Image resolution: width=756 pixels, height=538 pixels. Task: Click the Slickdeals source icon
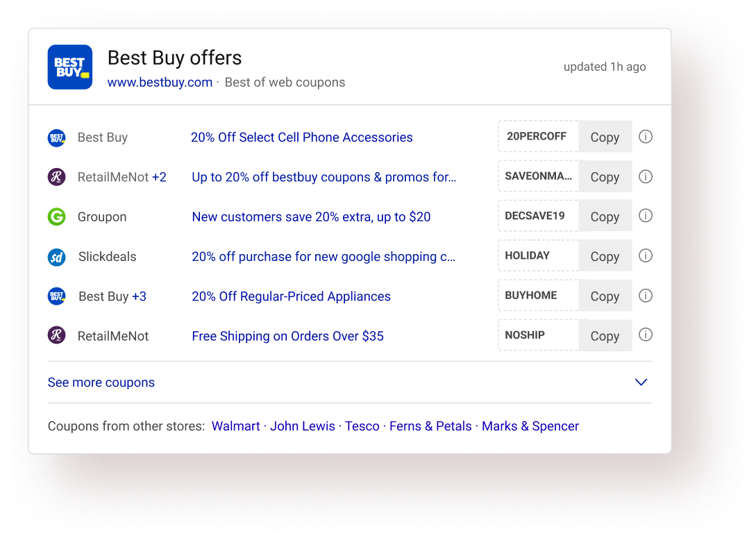(56, 257)
